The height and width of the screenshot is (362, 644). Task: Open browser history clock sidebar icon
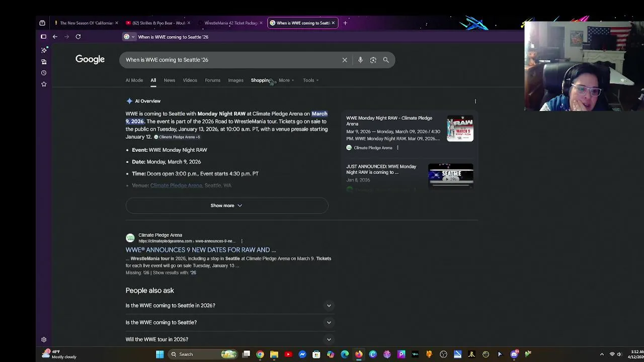pos(44,73)
